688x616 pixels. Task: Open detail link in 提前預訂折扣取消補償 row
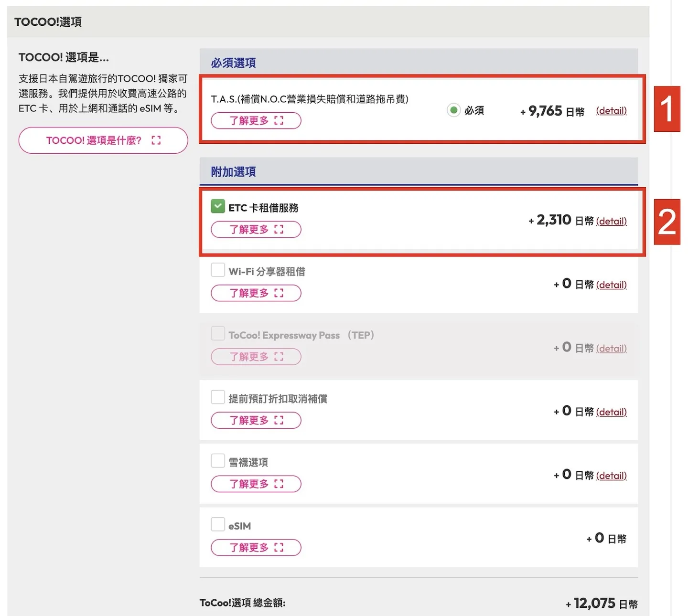(x=611, y=412)
